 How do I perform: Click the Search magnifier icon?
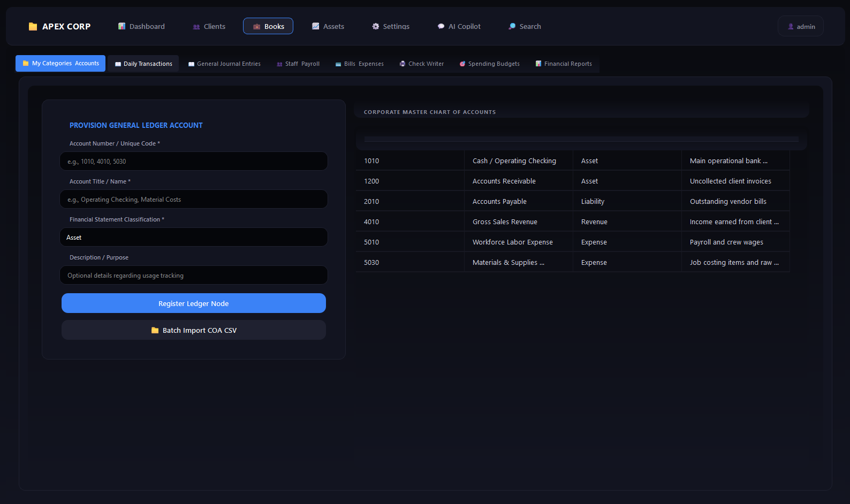pos(512,26)
